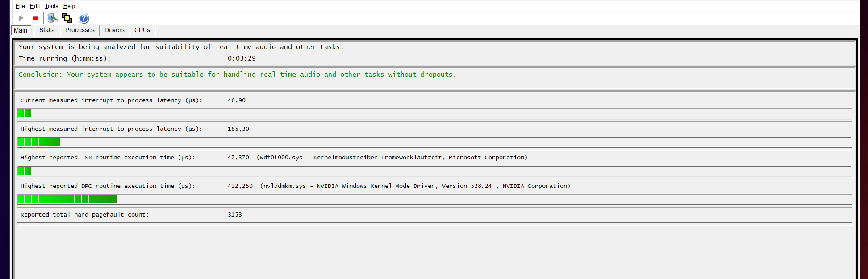The image size is (868, 279).
Task: Open help via the blue question mark icon
Action: click(83, 18)
